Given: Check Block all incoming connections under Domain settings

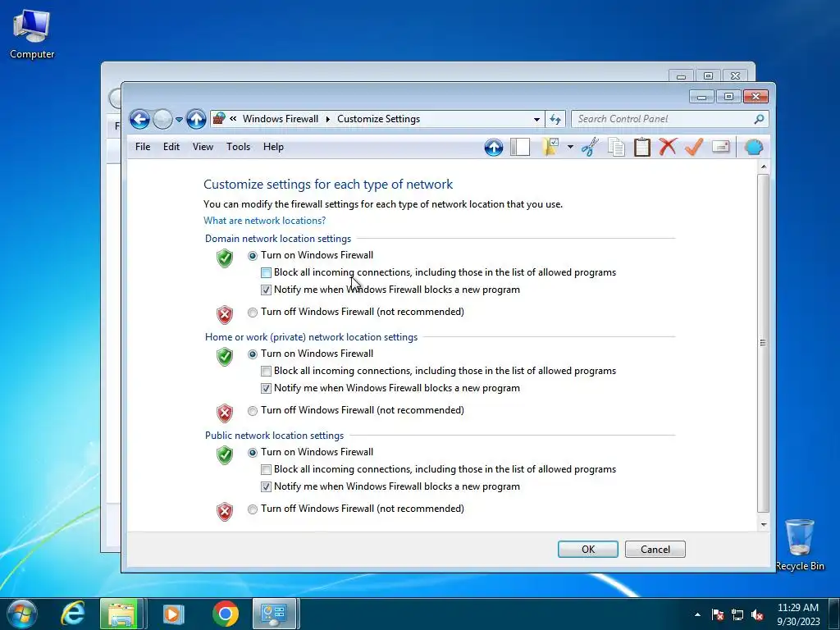Looking at the screenshot, I should tap(266, 272).
